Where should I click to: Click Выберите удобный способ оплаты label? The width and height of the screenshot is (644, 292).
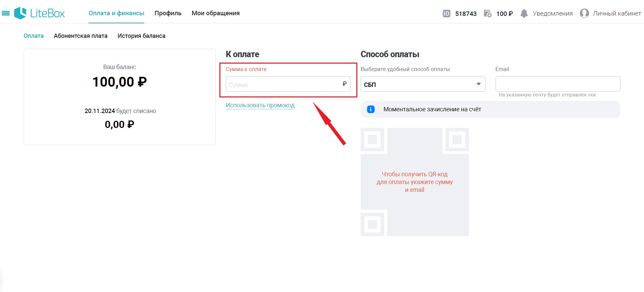click(x=405, y=69)
